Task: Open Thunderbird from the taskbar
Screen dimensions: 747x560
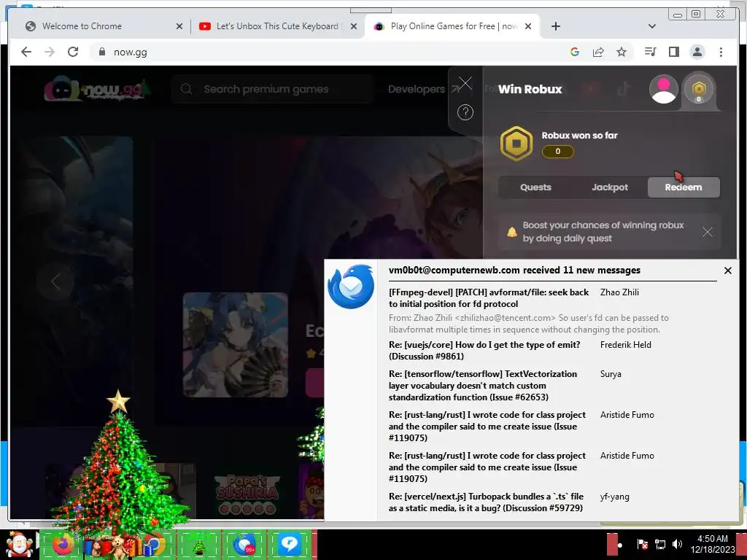Action: [244, 545]
